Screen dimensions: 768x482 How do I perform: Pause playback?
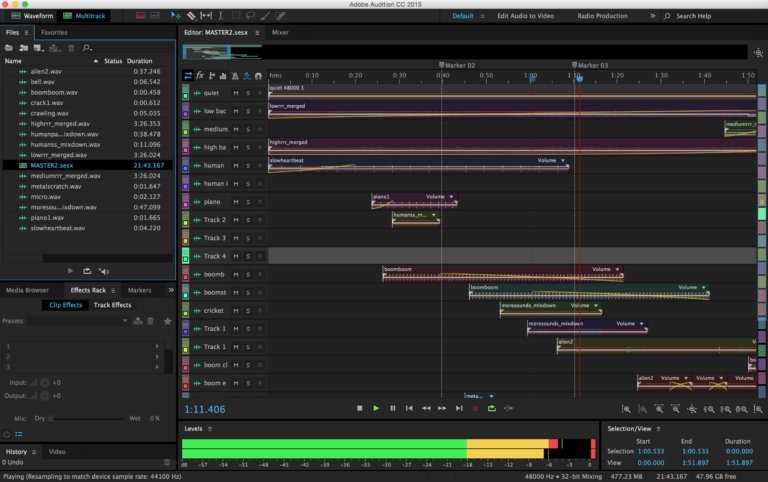click(x=393, y=408)
